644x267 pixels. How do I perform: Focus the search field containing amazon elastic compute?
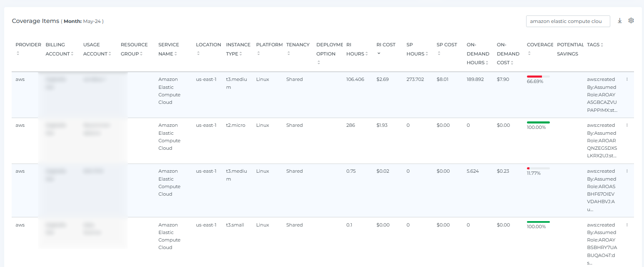click(x=568, y=21)
